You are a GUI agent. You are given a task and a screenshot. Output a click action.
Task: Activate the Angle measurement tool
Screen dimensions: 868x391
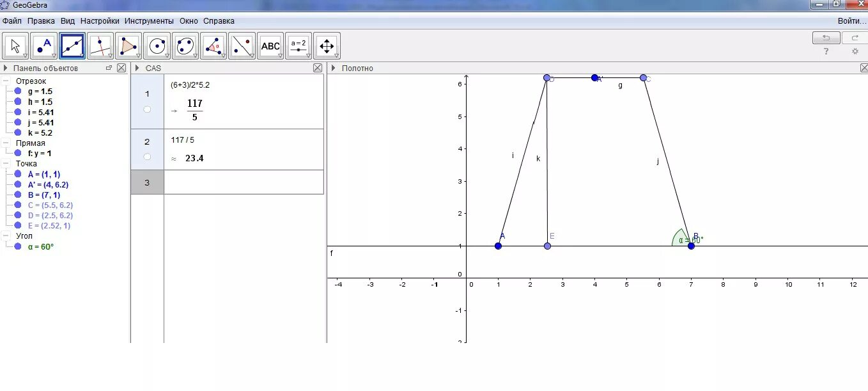click(213, 45)
